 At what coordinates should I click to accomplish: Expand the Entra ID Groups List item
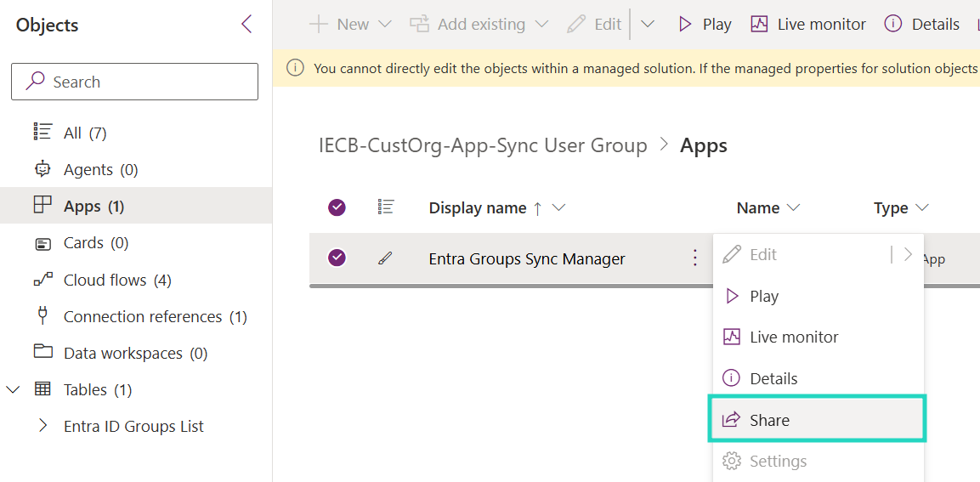43,426
